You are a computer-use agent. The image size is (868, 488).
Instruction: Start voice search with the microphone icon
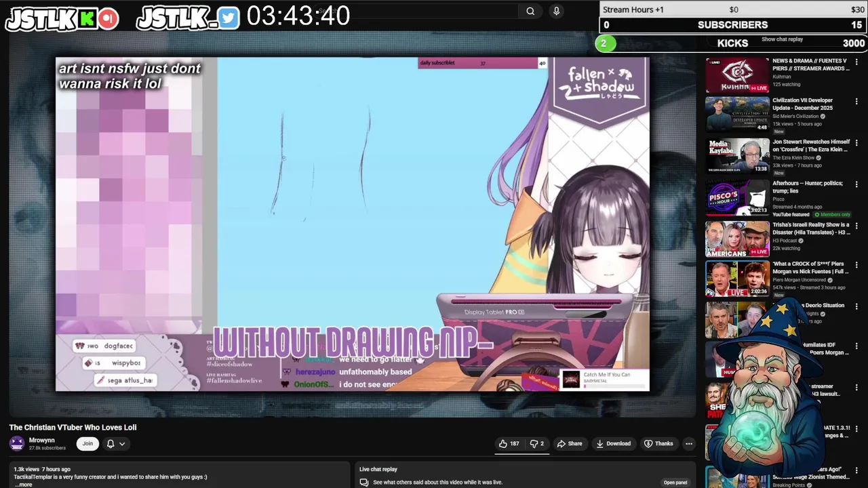(x=557, y=11)
